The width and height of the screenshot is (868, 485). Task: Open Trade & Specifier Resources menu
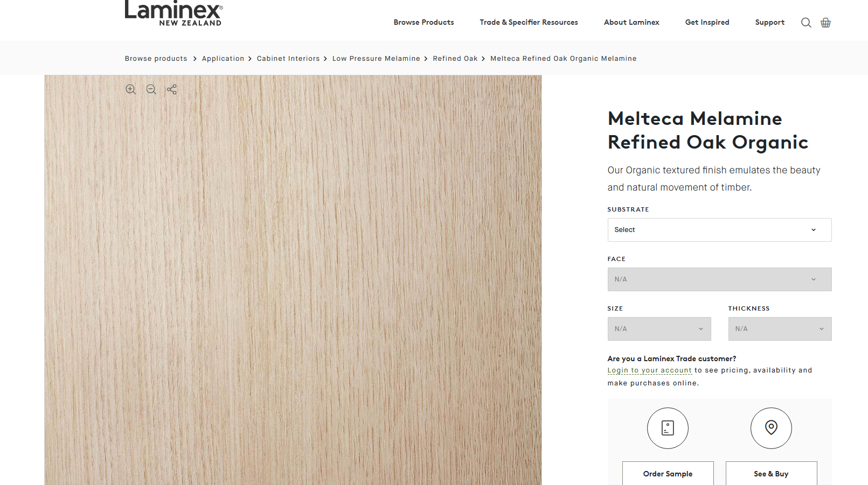click(x=529, y=23)
